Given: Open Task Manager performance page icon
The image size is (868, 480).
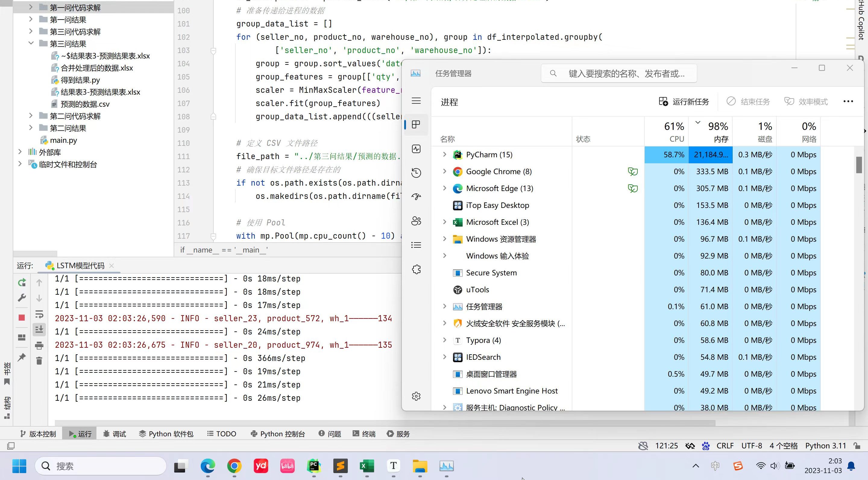Looking at the screenshot, I should click(x=416, y=149).
